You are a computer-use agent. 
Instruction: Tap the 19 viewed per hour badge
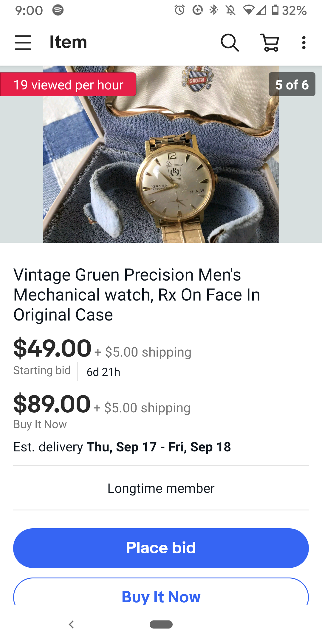pyautogui.click(x=68, y=85)
